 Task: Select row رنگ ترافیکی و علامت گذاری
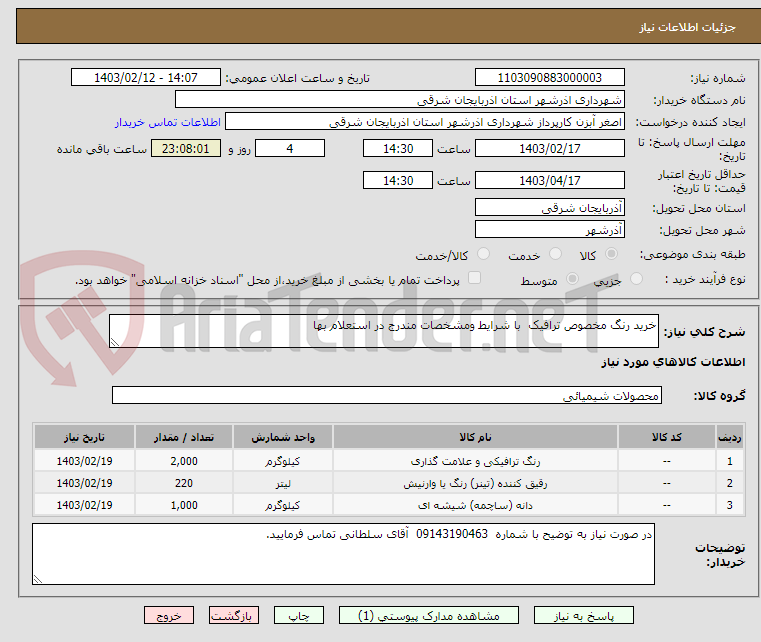click(389, 461)
